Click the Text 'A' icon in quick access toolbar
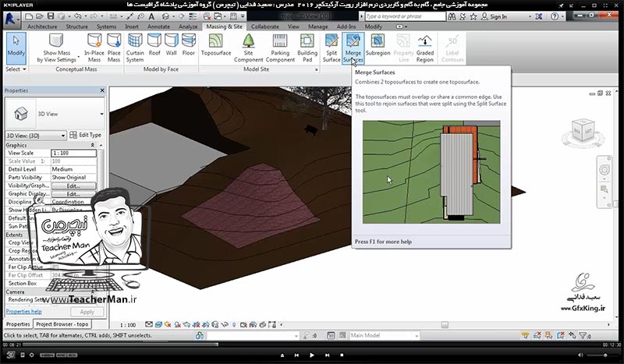This screenshot has height=364, width=624. point(151,16)
